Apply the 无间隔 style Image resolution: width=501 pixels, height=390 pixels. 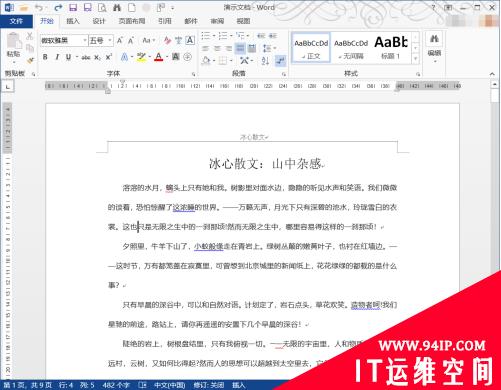(x=351, y=47)
